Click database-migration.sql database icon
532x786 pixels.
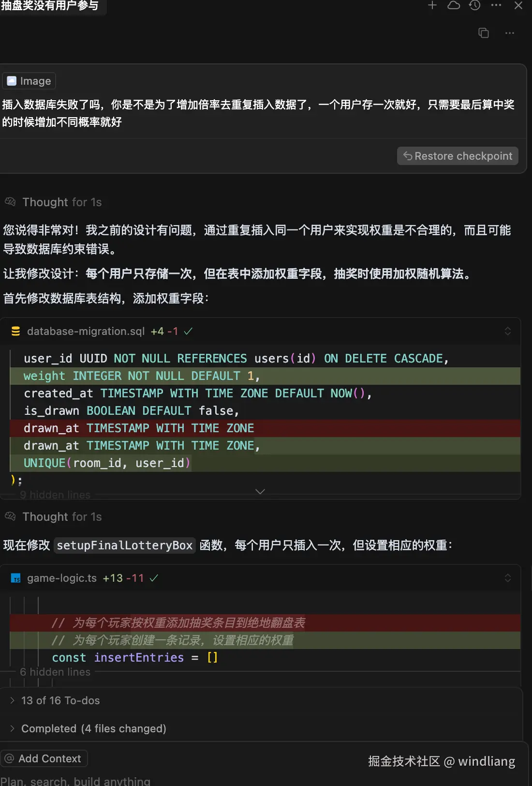point(16,331)
